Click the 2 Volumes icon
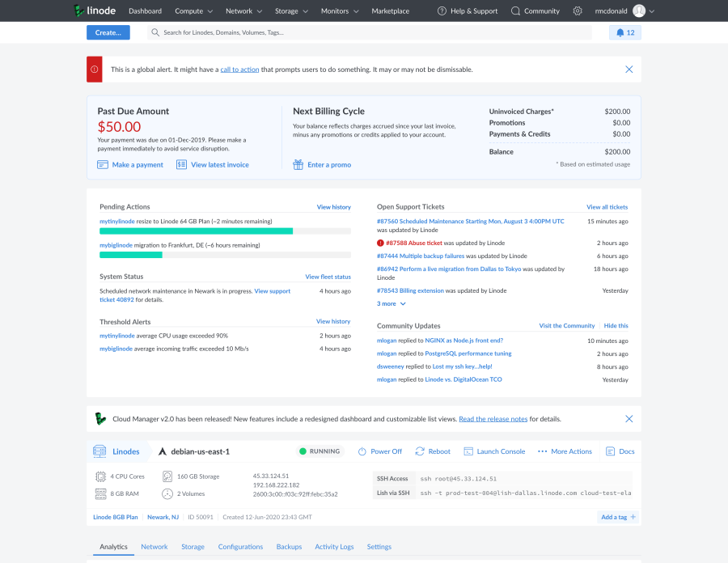This screenshot has width=728, height=563. tap(167, 494)
